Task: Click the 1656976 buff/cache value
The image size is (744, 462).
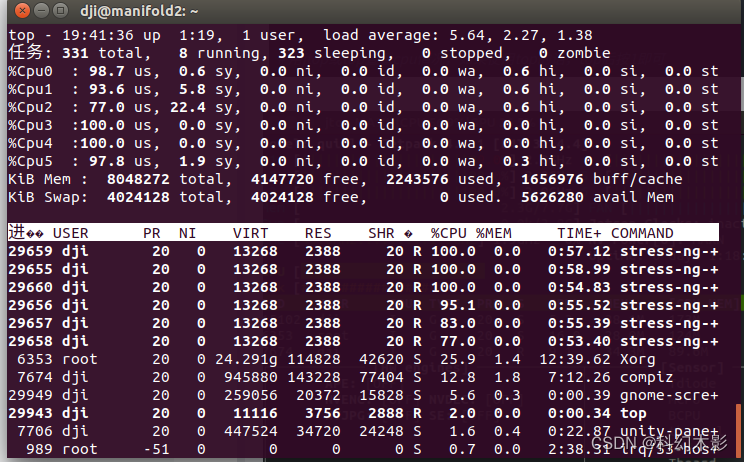Action: [x=552, y=179]
